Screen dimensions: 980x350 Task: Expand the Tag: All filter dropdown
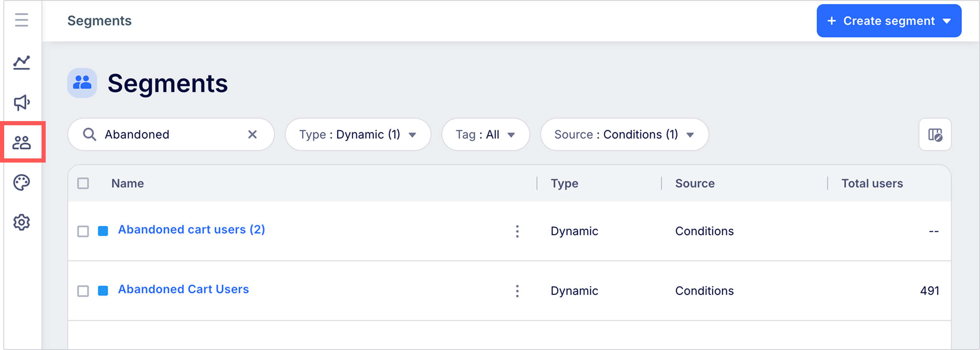pos(485,134)
